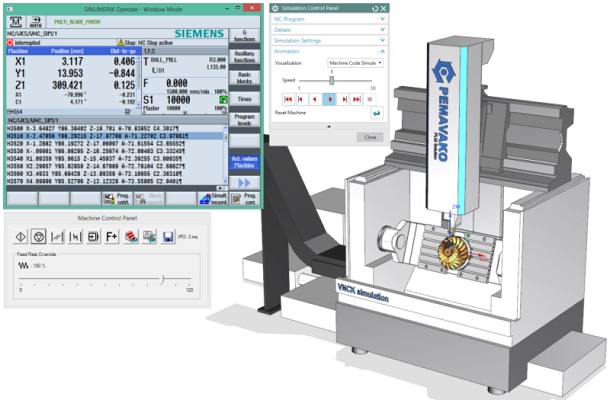Click the double-arrow more softkeys button
The height and width of the screenshot is (400, 610).
(x=244, y=183)
